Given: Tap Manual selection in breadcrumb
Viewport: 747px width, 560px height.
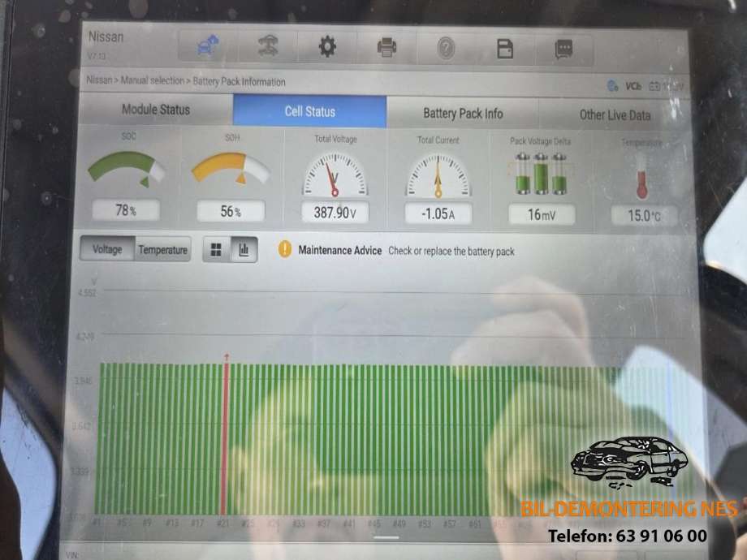Looking at the screenshot, I should (153, 80).
